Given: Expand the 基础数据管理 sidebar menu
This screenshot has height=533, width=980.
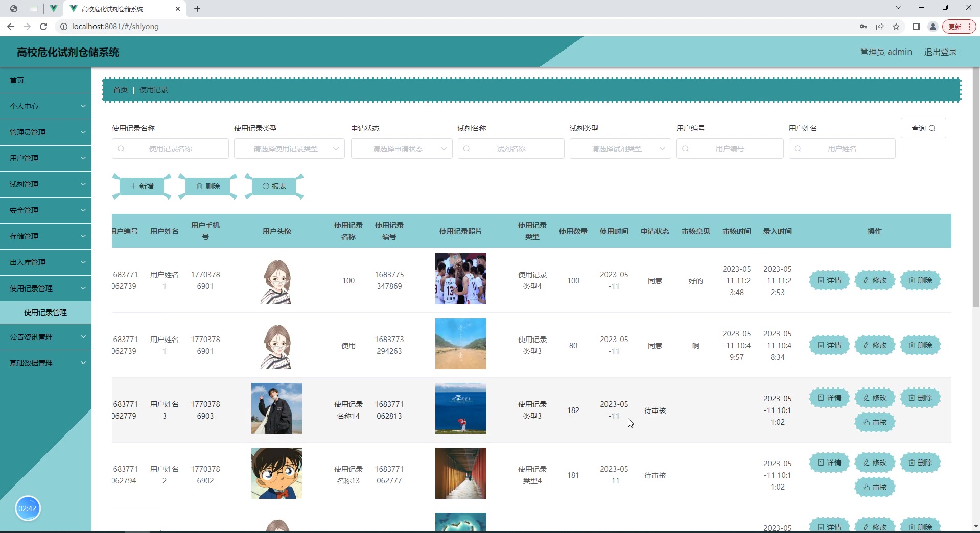Looking at the screenshot, I should click(x=45, y=363).
